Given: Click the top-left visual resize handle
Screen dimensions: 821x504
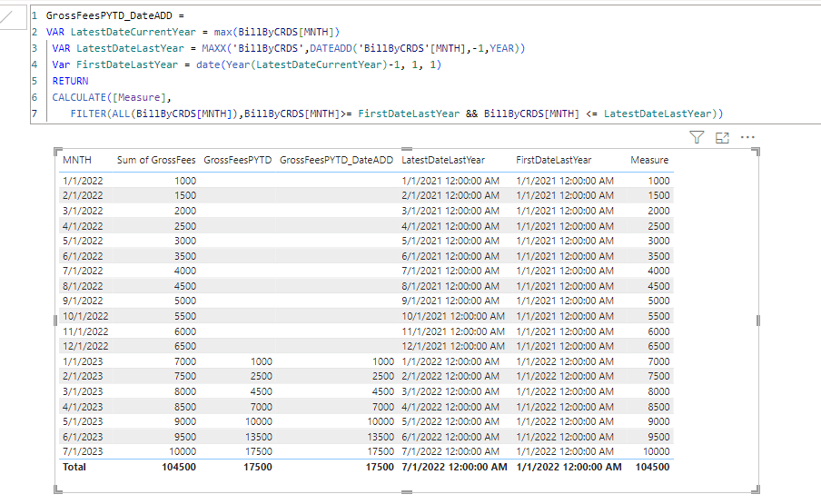Looking at the screenshot, I should tap(58, 152).
